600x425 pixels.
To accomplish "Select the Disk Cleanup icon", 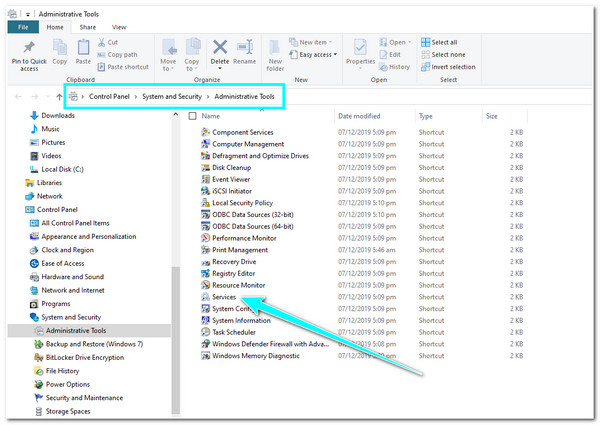I will 205,168.
